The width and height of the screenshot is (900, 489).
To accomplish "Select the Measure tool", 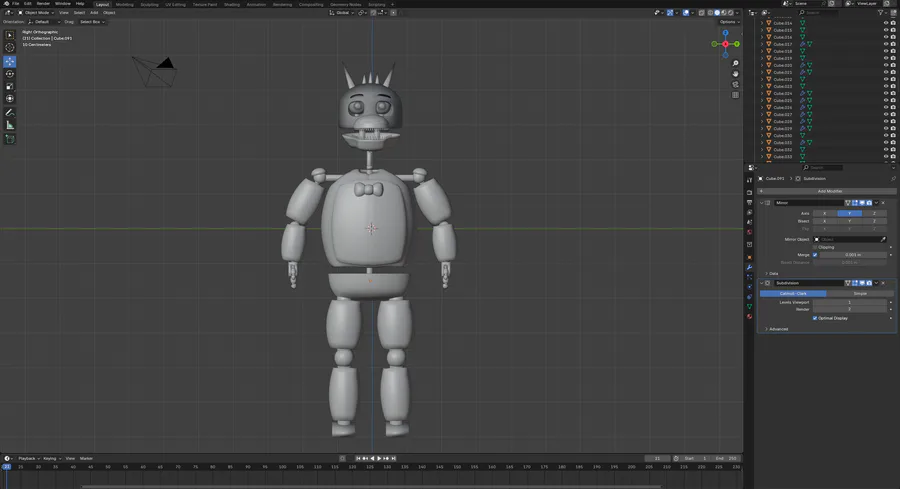I will coord(10,125).
